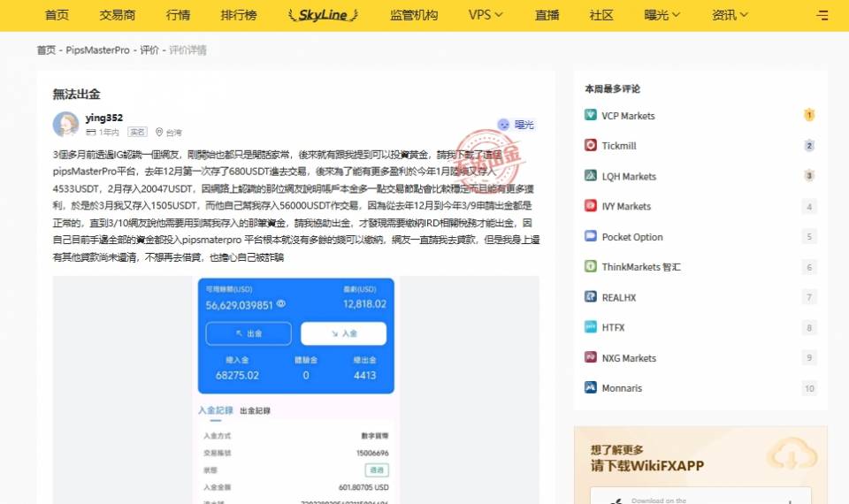Click the PipsMasterPro breadcrumb link
849x504 pixels.
pos(98,50)
